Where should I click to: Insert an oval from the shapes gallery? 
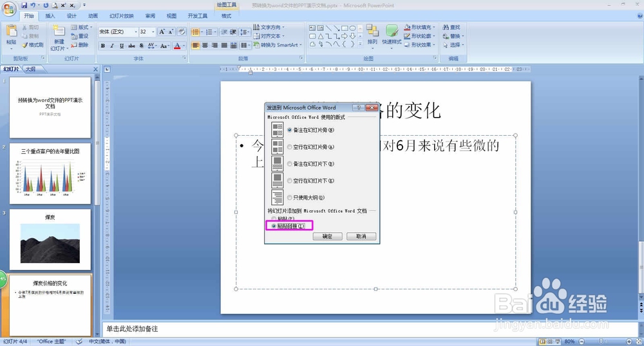pyautogui.click(x=352, y=28)
